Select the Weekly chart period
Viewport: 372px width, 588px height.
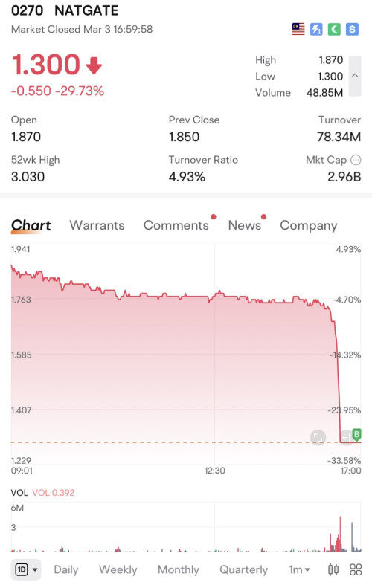(x=118, y=569)
